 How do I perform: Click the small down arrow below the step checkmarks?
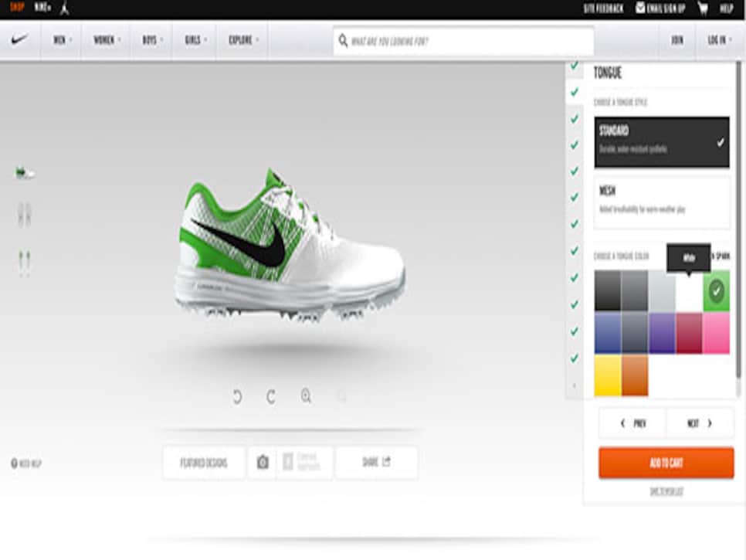[x=575, y=385]
